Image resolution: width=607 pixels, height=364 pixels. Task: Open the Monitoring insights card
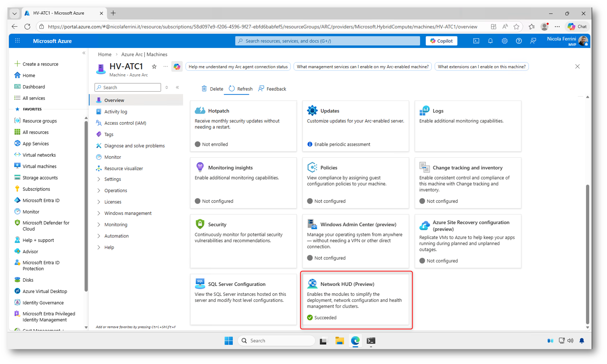coord(243,183)
